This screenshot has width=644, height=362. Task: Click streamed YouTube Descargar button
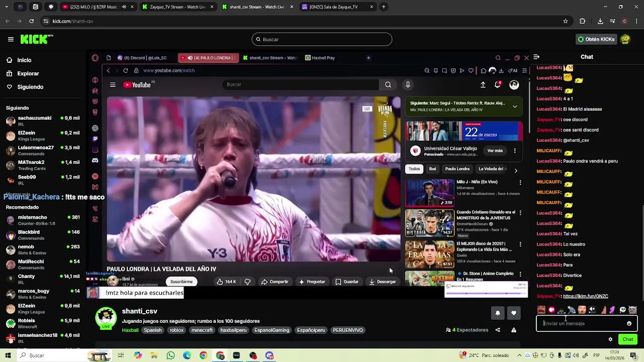[x=382, y=282]
